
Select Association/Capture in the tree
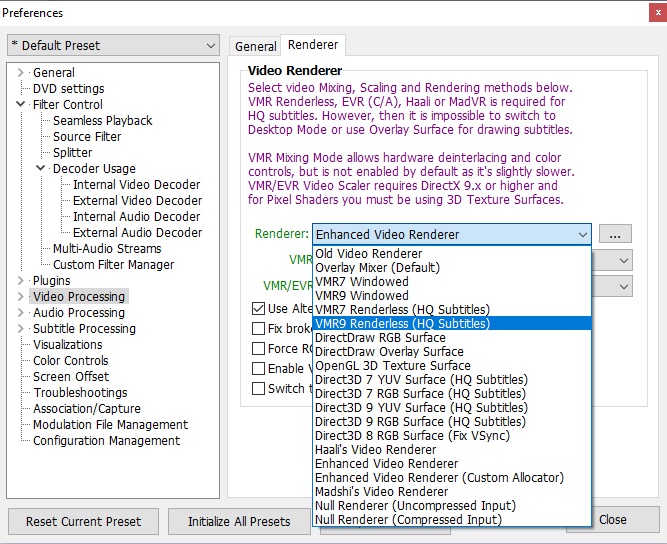coord(87,408)
